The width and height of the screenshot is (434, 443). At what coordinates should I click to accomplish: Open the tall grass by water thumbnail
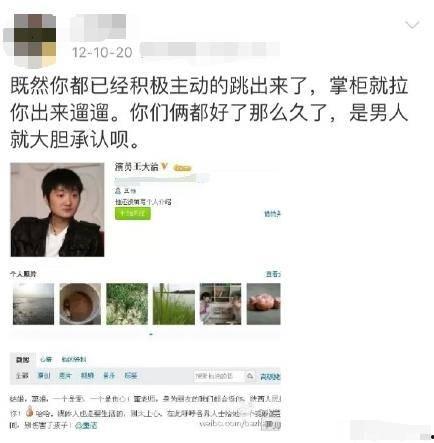[174, 304]
